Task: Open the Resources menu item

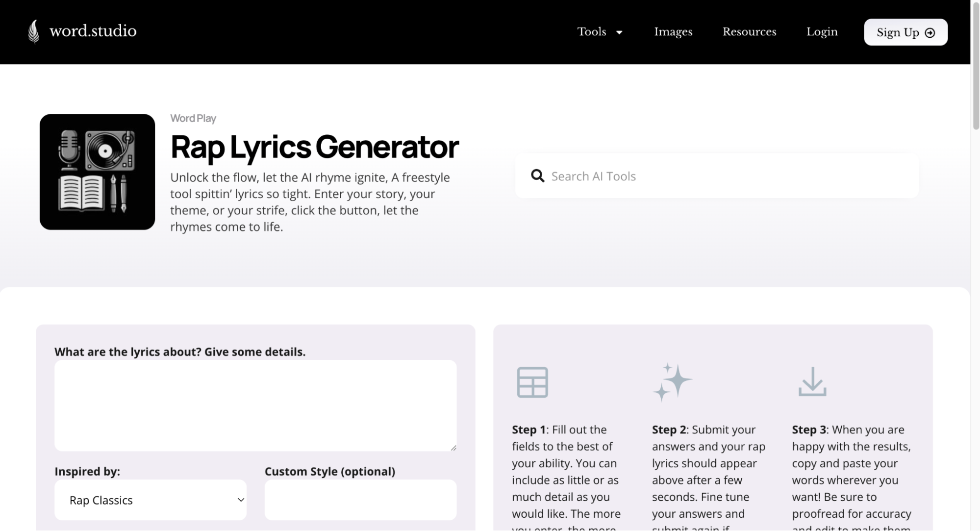Action: (x=749, y=32)
